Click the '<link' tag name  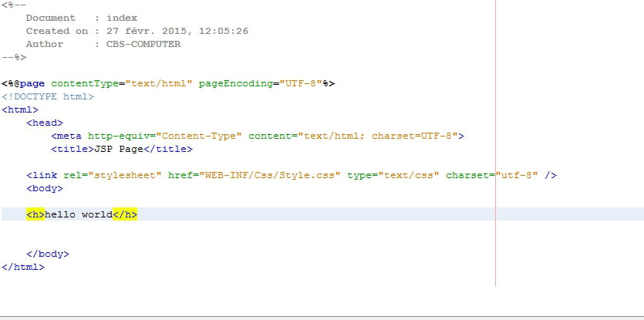pos(42,175)
